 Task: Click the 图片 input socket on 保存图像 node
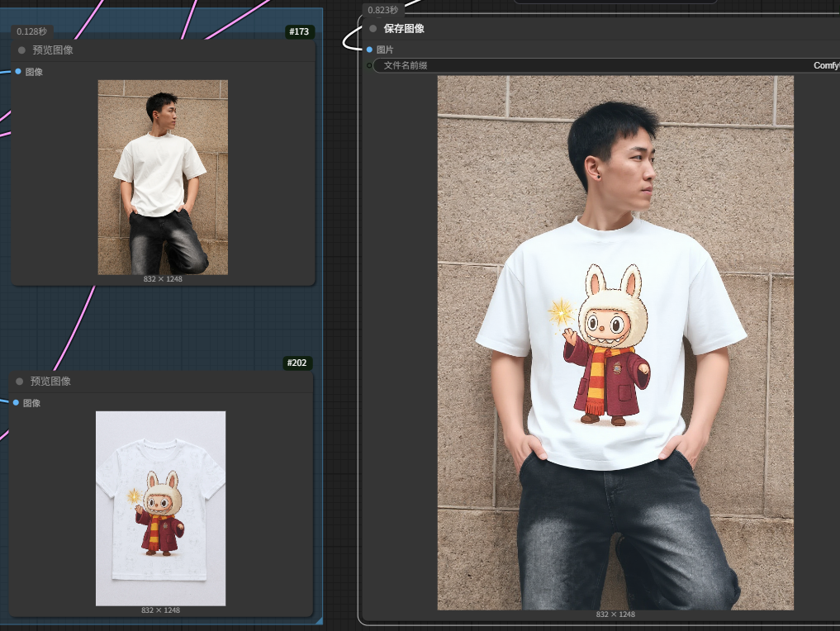pyautogui.click(x=369, y=50)
